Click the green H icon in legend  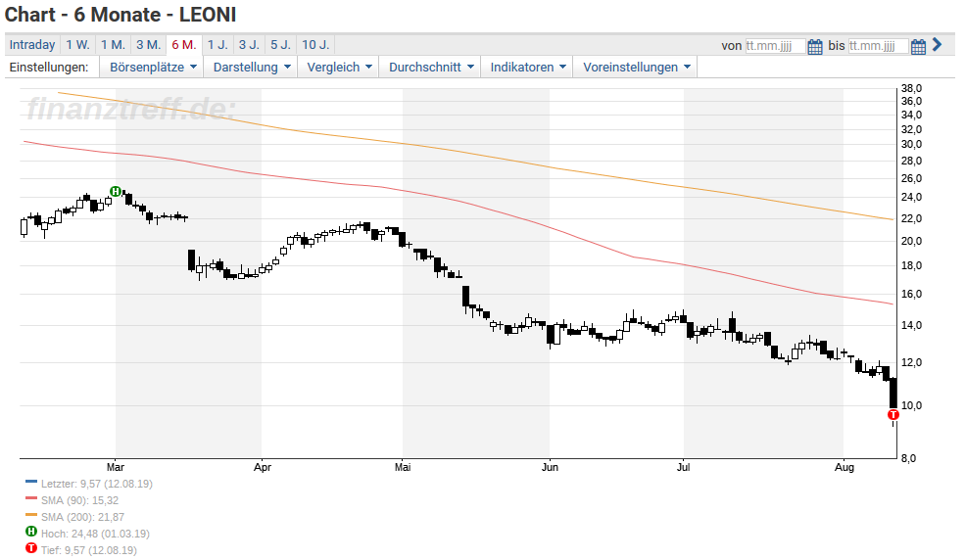click(x=31, y=531)
